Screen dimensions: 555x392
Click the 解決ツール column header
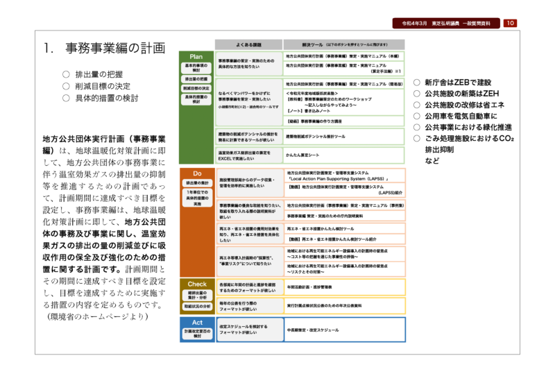[345, 43]
